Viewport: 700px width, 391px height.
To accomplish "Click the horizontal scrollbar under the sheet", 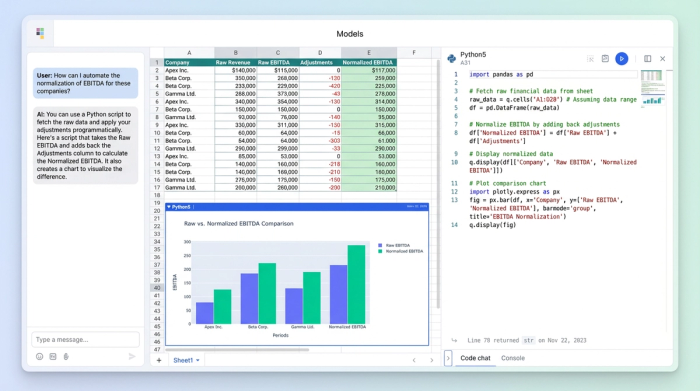I will click(x=237, y=350).
